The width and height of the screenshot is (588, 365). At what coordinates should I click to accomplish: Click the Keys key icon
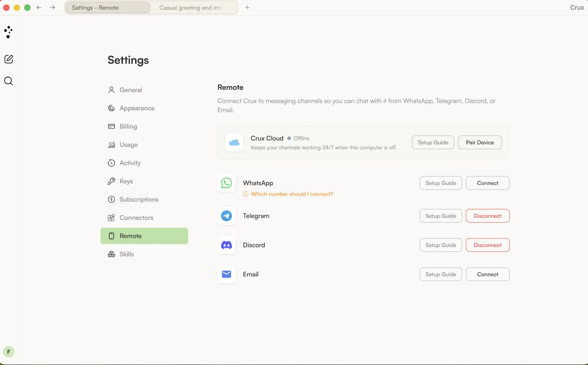coord(111,181)
